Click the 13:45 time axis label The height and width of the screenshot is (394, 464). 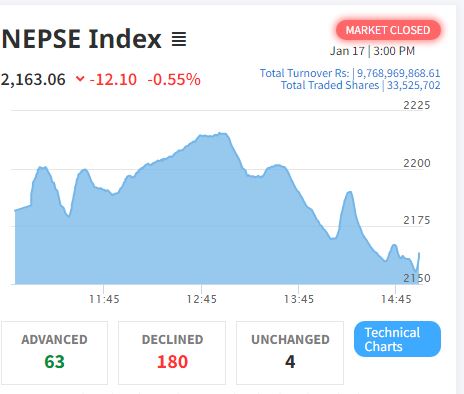click(x=299, y=299)
